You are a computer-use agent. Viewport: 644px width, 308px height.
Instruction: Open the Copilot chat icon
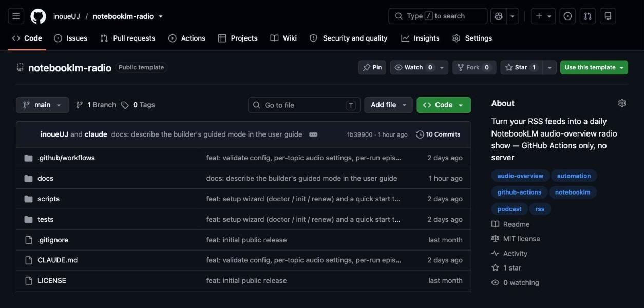(498, 16)
